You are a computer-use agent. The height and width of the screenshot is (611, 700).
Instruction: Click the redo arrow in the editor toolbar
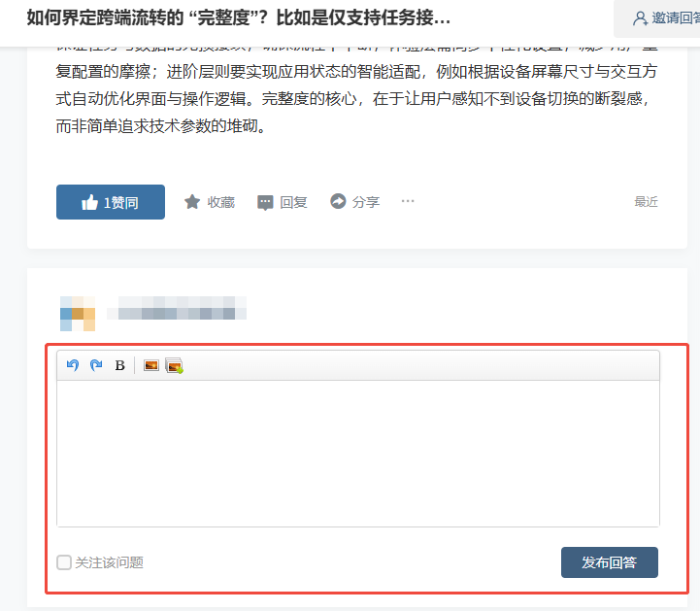[96, 365]
